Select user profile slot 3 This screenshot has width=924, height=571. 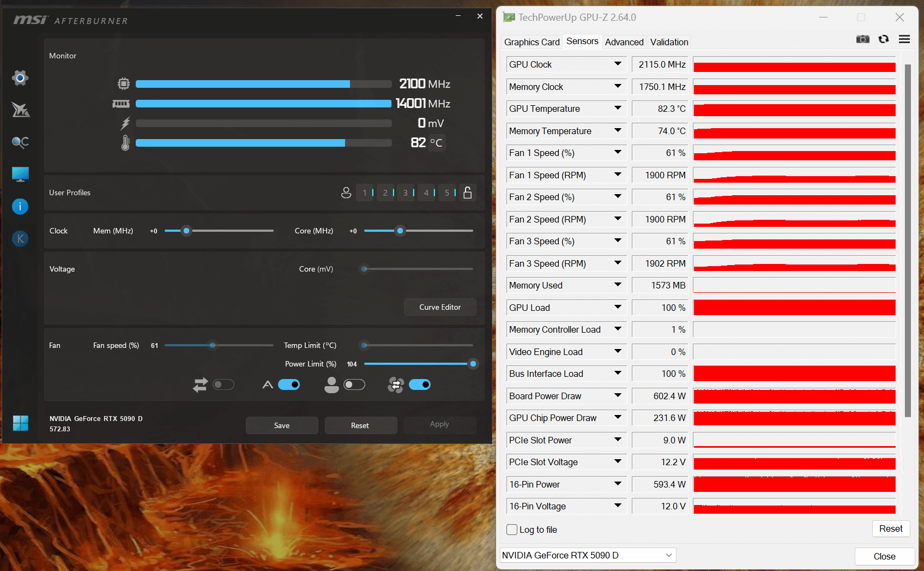click(x=406, y=193)
